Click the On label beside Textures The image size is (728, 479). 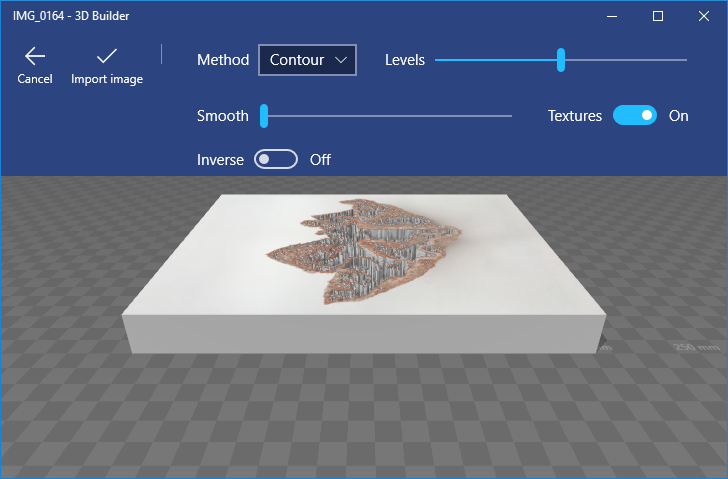click(679, 116)
